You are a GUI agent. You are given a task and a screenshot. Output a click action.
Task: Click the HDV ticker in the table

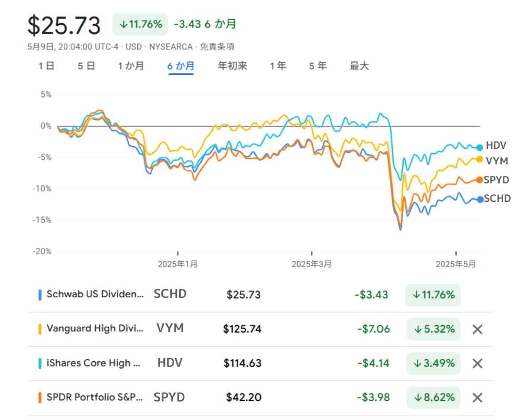click(x=170, y=363)
